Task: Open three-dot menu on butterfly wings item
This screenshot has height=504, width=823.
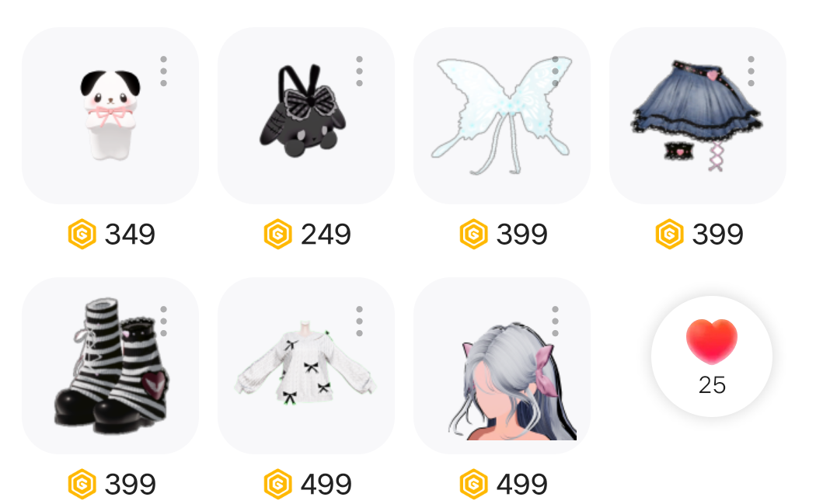Action: 556,71
